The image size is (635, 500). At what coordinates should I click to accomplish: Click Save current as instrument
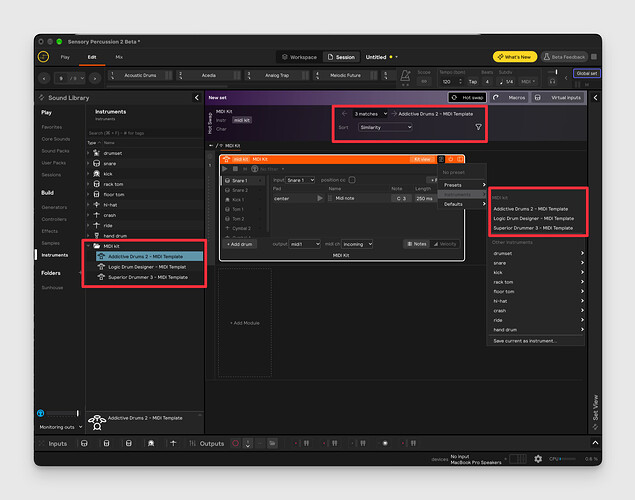tap(525, 341)
